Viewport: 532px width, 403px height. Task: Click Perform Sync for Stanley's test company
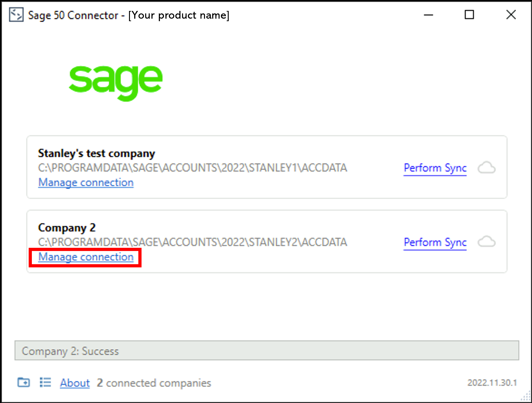pos(435,168)
